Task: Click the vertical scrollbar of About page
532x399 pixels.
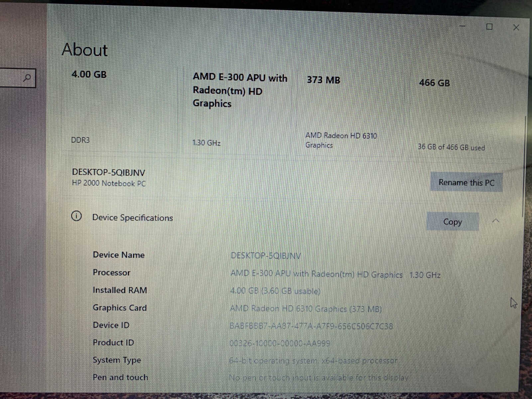Action: [x=524, y=166]
